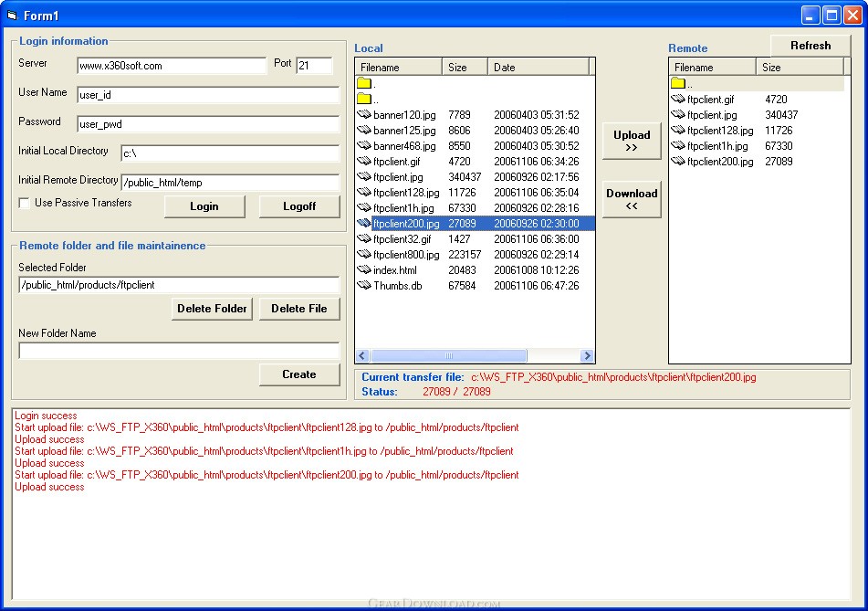Image resolution: width=868 pixels, height=611 pixels.
Task: Sort Local list by Filename column header
Action: pyautogui.click(x=399, y=67)
